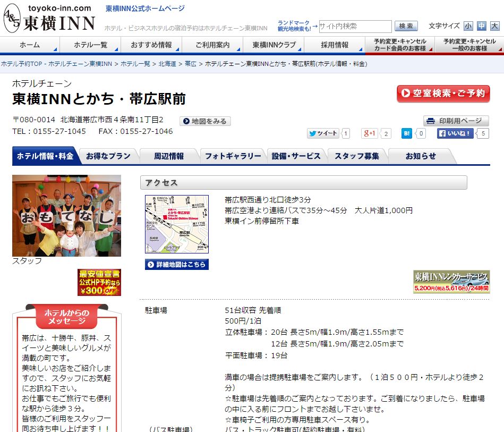
Task: Click the 地図をみる map button
Action: point(205,121)
